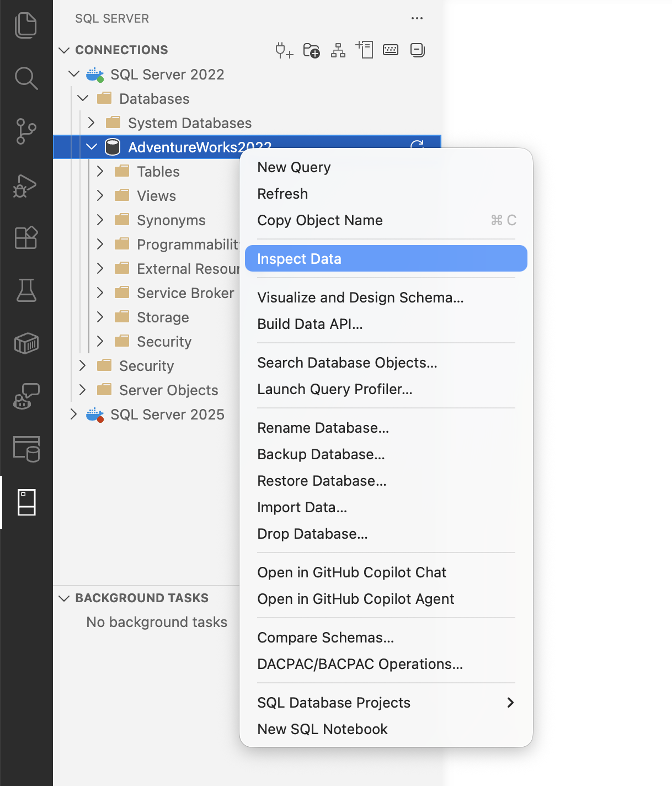Click the new folder group icon

tap(312, 50)
